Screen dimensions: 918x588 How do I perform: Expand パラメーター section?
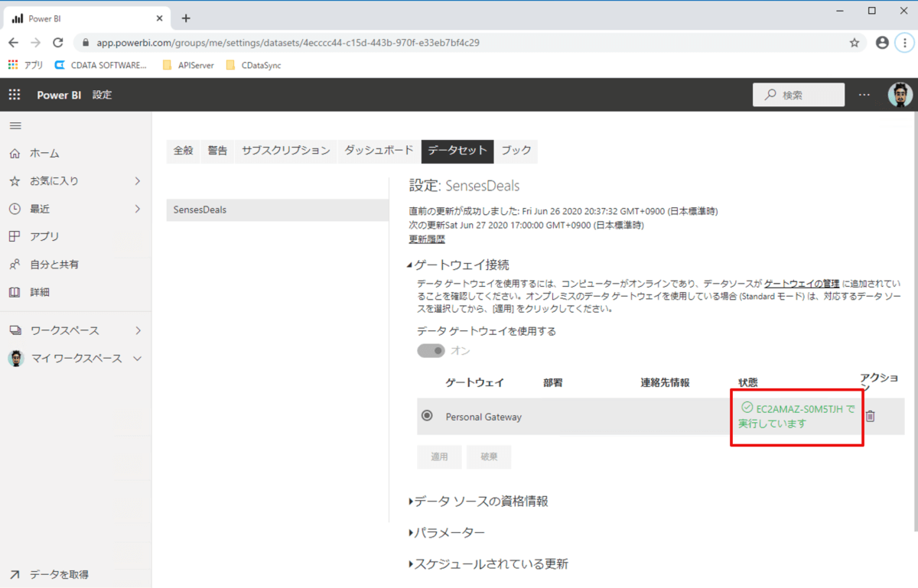pyautogui.click(x=447, y=533)
